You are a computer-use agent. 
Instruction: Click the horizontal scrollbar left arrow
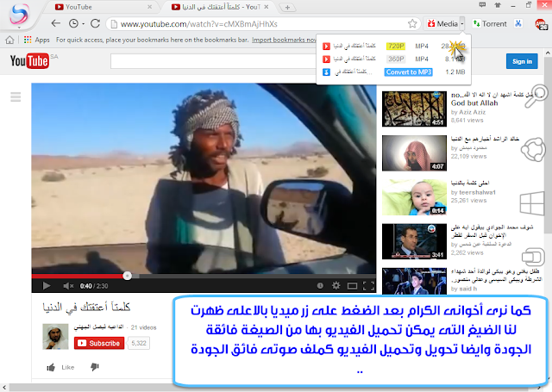pyautogui.click(x=3, y=388)
